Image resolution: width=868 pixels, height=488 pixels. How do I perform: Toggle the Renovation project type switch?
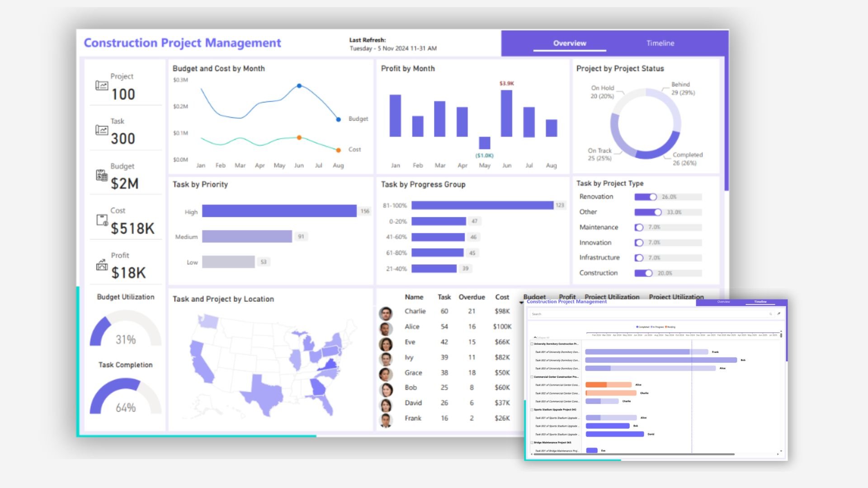646,197
